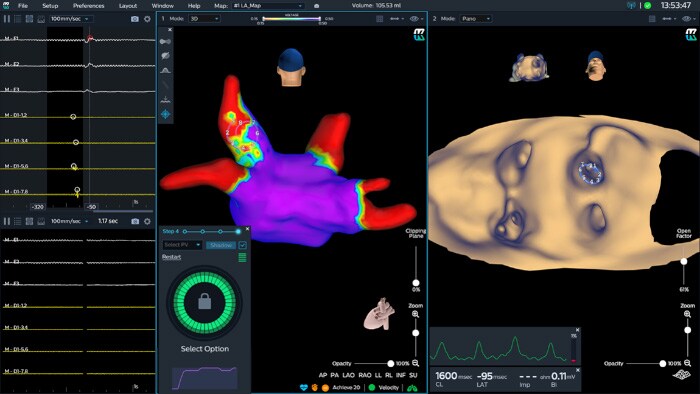The height and width of the screenshot is (394, 700).
Task: Expand the Select PV dropdown
Action: (182, 245)
